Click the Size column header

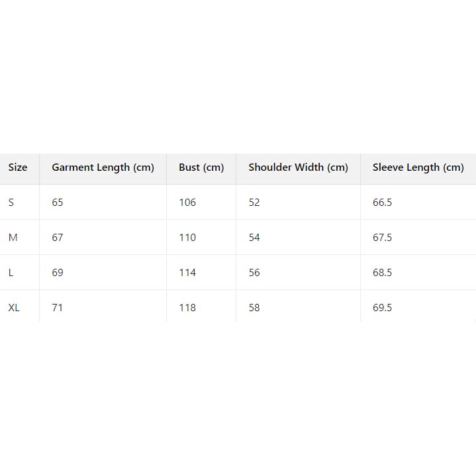point(18,167)
